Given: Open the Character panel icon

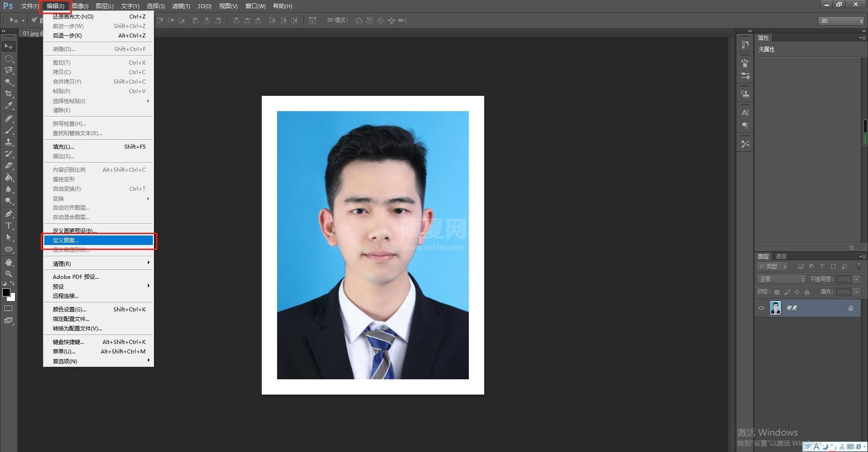Looking at the screenshot, I should (x=745, y=113).
